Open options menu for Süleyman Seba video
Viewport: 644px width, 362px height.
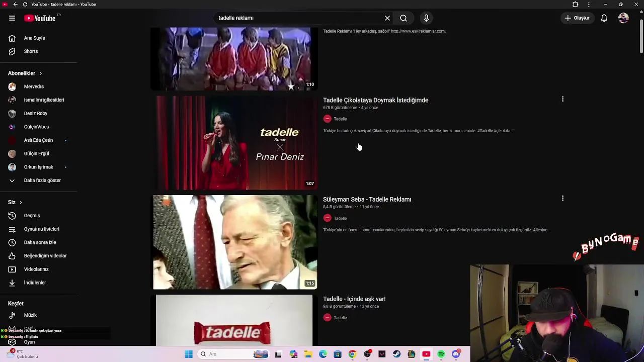(562, 199)
